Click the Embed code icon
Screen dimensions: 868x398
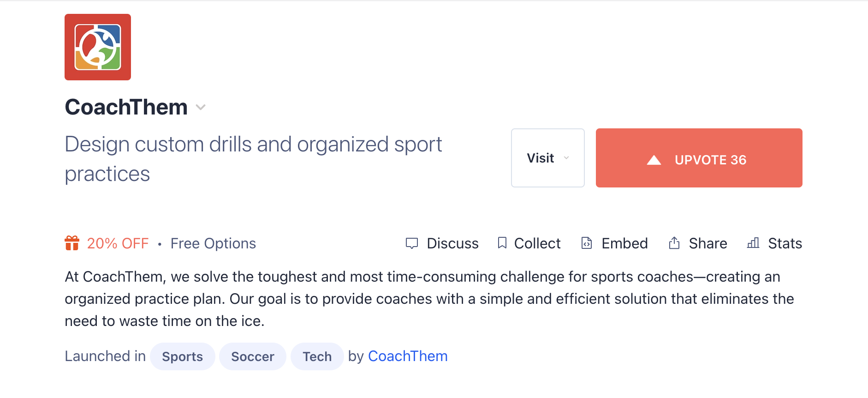(586, 243)
